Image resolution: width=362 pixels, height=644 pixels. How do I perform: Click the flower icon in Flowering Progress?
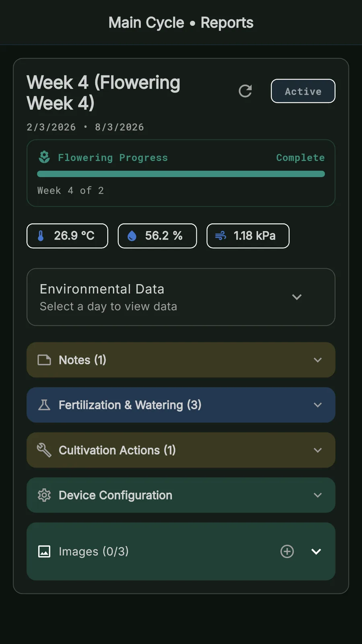pyautogui.click(x=44, y=157)
